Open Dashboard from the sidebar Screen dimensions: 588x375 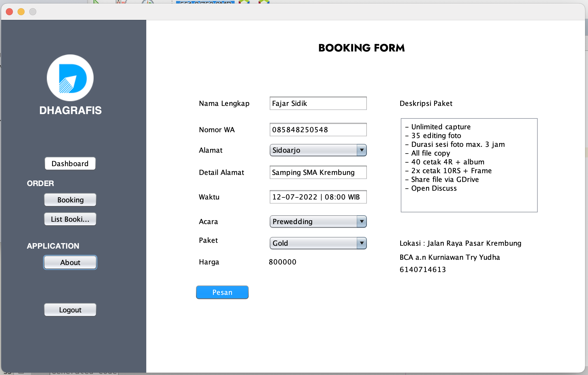[x=70, y=164]
